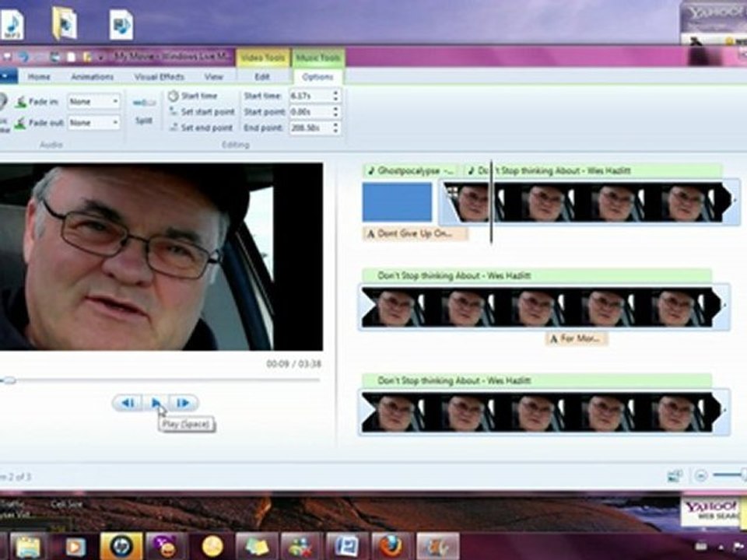Click the preview seek bar handle

pos(9,380)
